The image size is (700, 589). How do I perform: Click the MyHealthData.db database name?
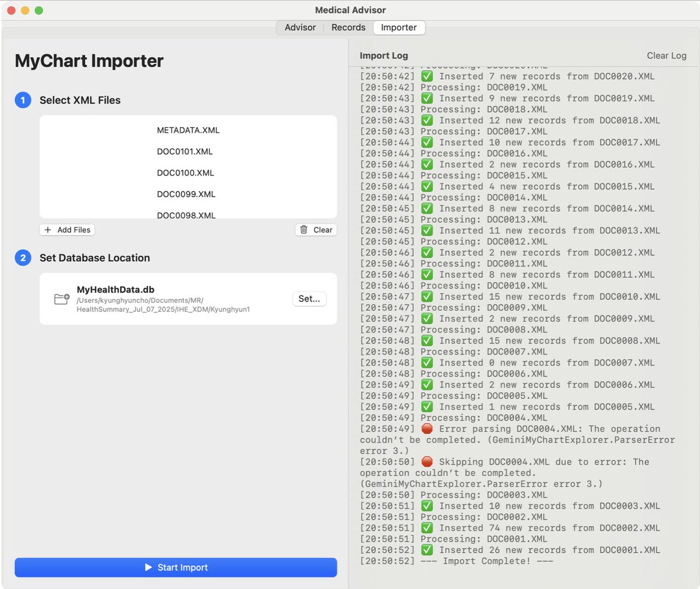coord(116,290)
